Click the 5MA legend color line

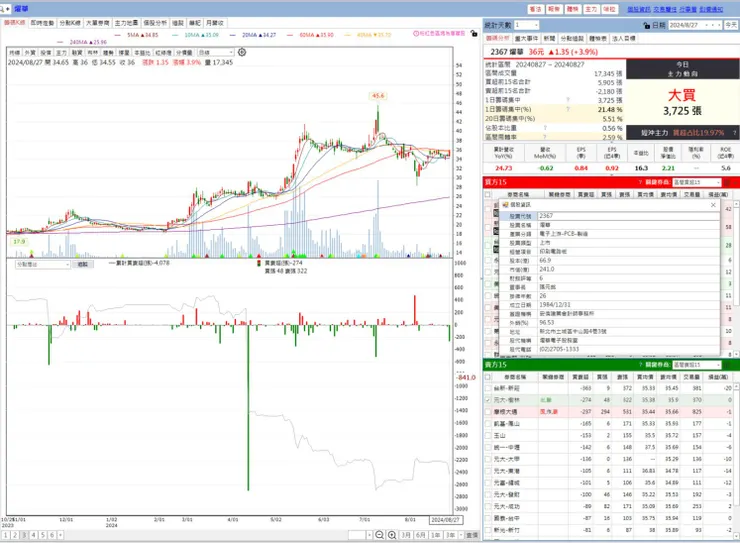(x=118, y=35)
